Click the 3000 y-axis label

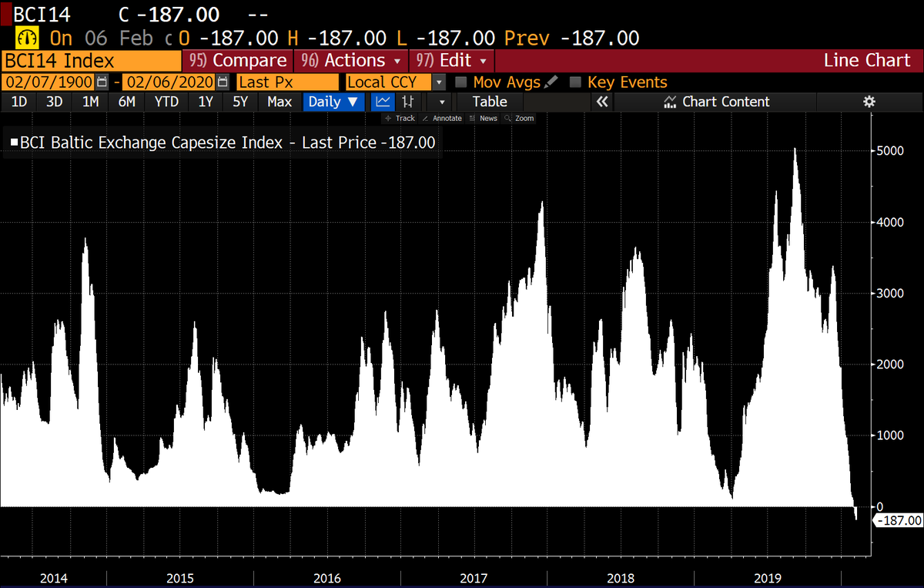pyautogui.click(x=890, y=294)
